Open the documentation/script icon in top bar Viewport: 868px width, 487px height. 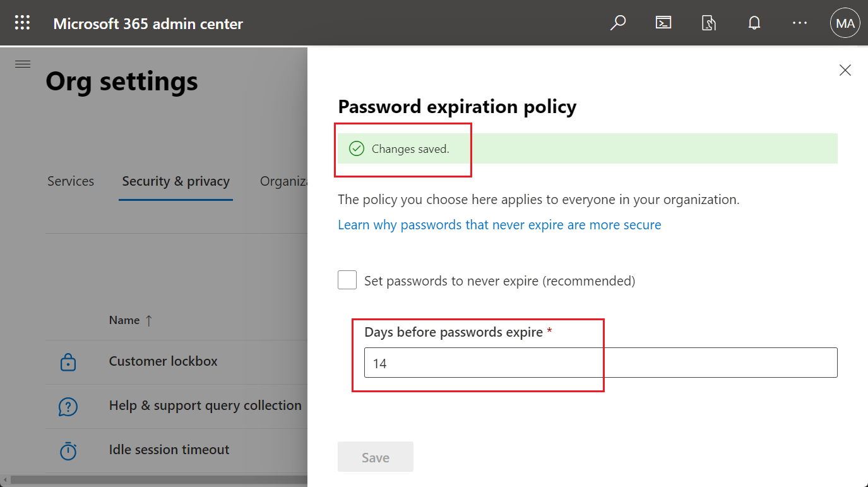point(709,22)
